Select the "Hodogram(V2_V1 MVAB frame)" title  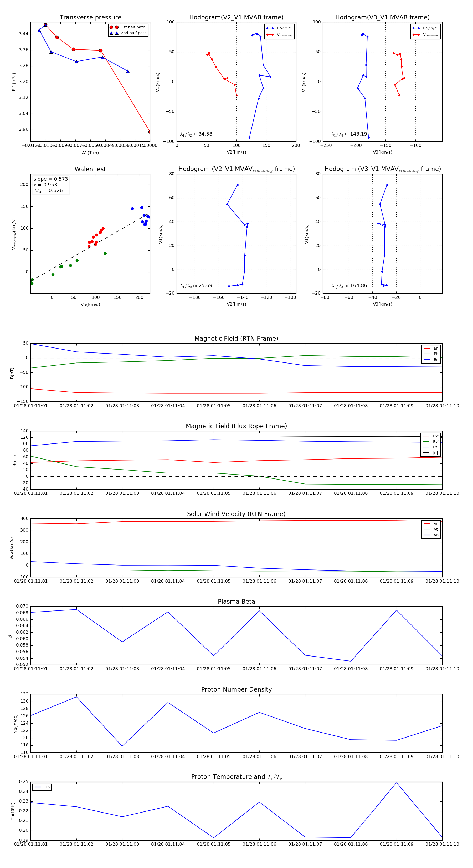(x=236, y=18)
